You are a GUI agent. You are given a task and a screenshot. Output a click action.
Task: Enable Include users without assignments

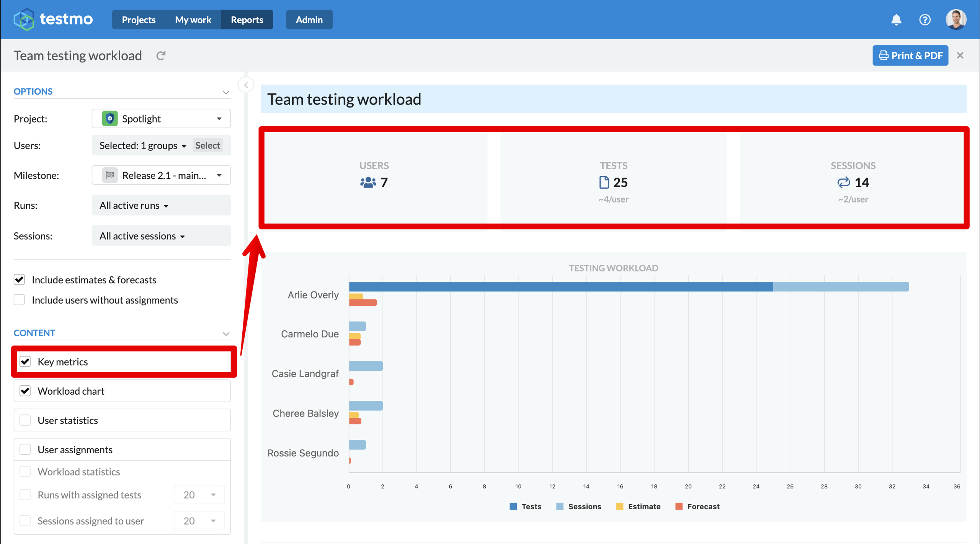(20, 300)
